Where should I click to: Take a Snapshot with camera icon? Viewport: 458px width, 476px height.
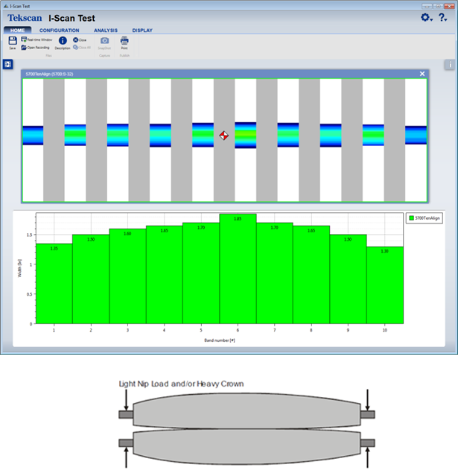tap(104, 41)
